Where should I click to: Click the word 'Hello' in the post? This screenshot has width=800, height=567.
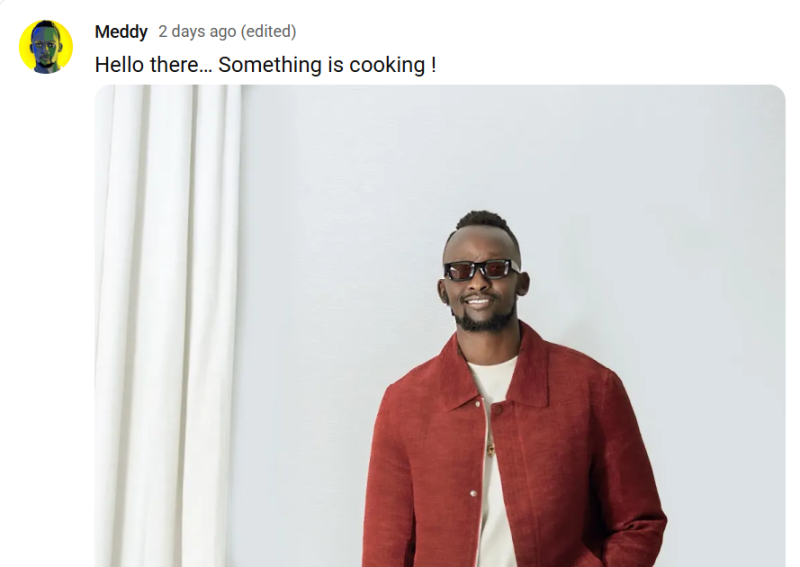[x=119, y=65]
